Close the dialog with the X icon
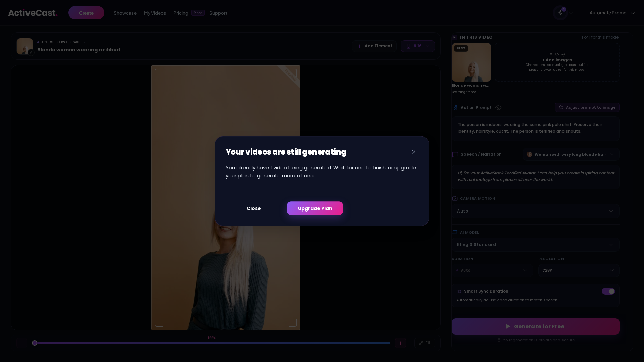Viewport: 644px width, 362px height. click(x=414, y=152)
